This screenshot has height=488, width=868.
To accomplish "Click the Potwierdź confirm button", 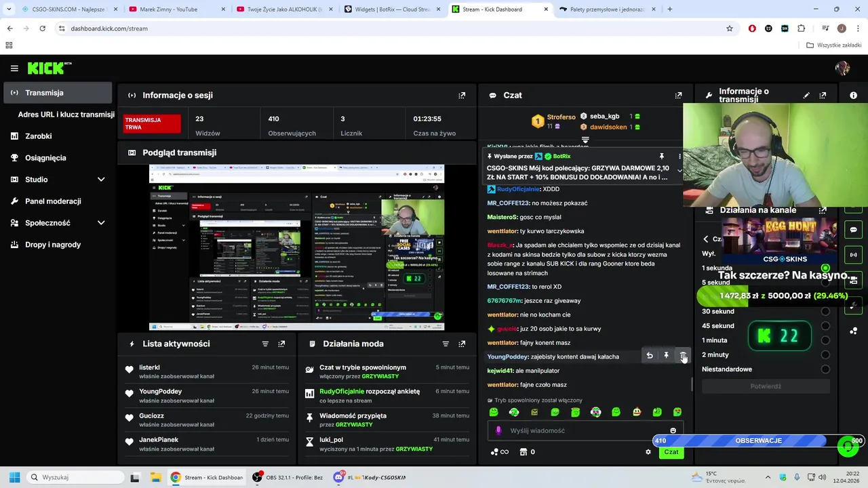I will [766, 386].
